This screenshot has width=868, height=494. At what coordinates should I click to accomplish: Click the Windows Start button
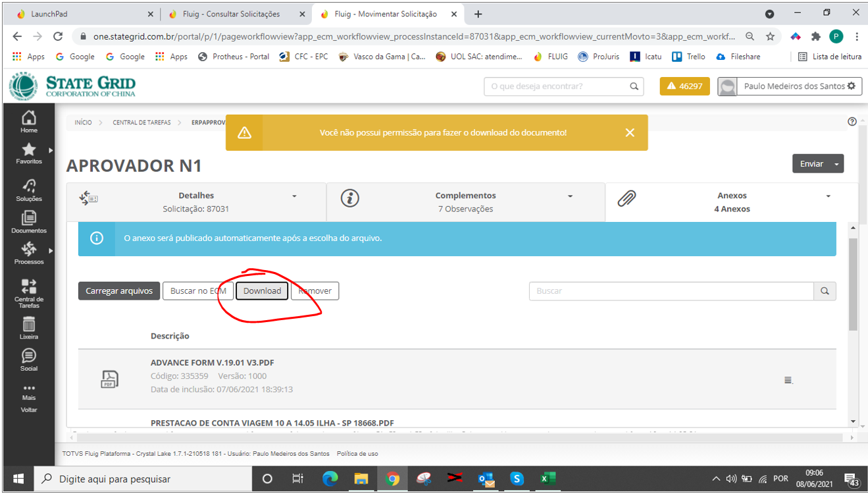[x=18, y=479]
